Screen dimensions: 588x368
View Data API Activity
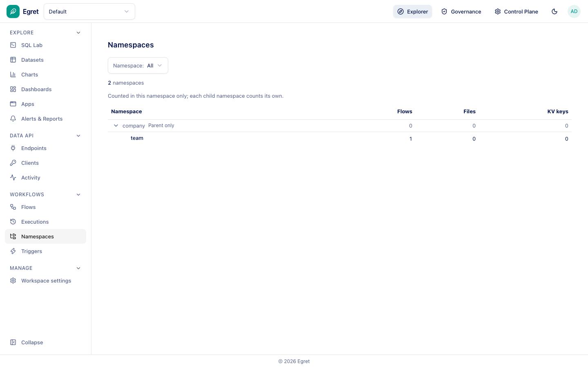point(45,177)
